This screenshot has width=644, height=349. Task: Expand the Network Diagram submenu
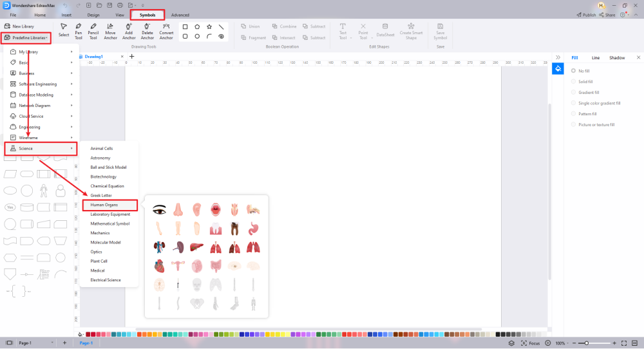[41, 106]
